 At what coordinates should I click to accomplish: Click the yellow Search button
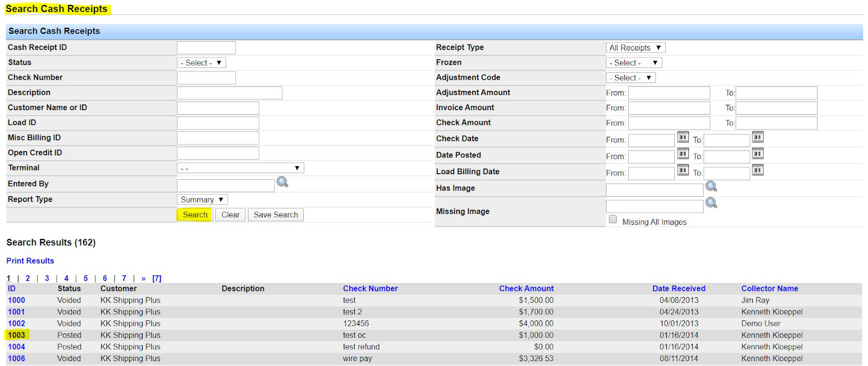[195, 214]
